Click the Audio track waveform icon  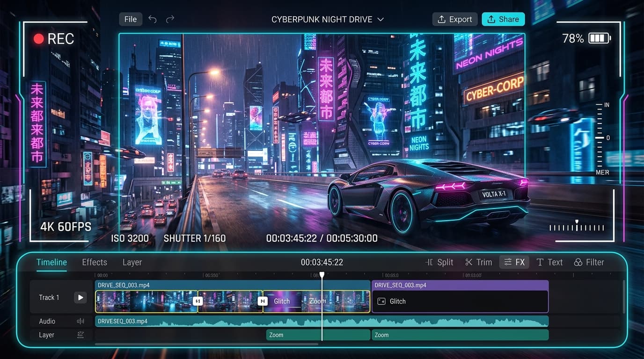(80, 321)
